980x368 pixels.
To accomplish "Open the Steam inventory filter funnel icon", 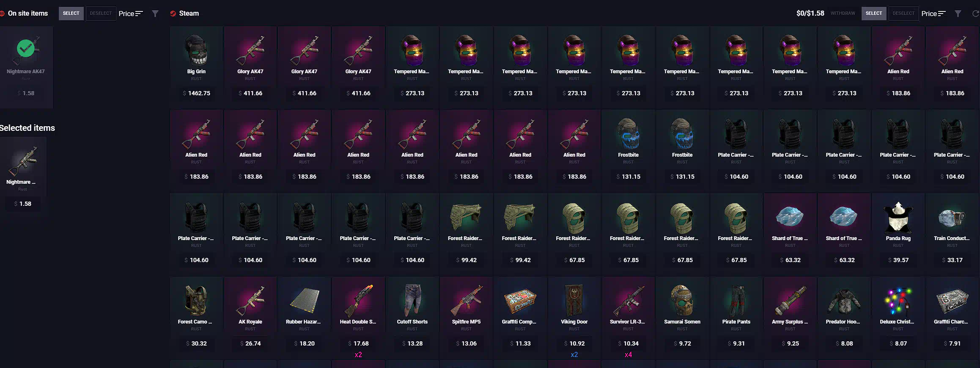I will pos(958,14).
